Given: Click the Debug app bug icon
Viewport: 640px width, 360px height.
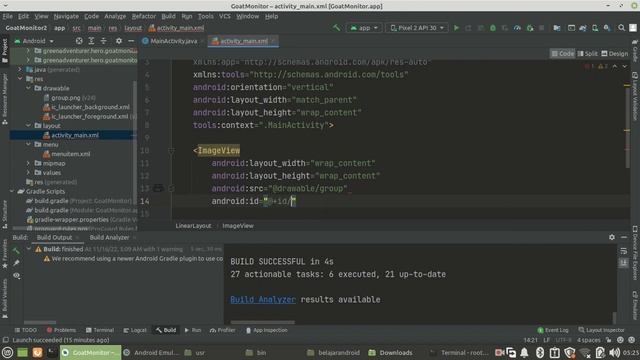Looking at the screenshot, I should tap(493, 28).
